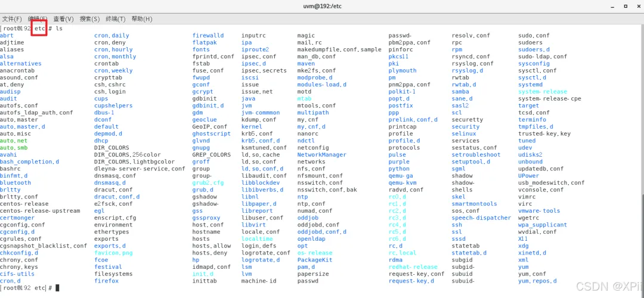Select the 'certmonger' directory name
The image size is (644, 298).
tap(17, 218)
